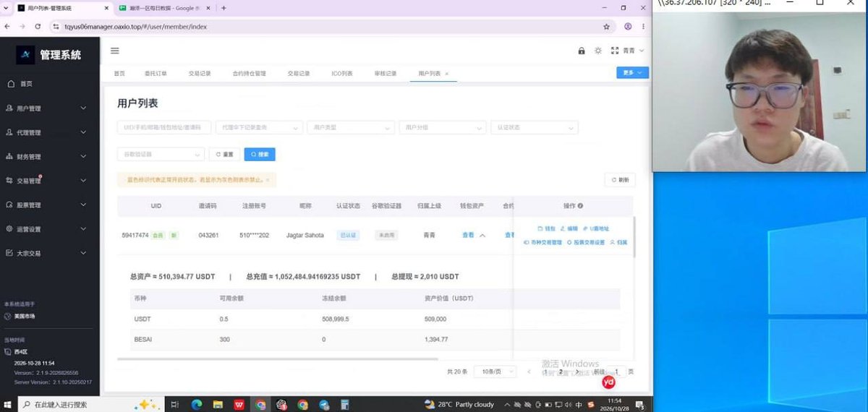Click invite code 043261
This screenshot has height=412, width=868.
[208, 236]
